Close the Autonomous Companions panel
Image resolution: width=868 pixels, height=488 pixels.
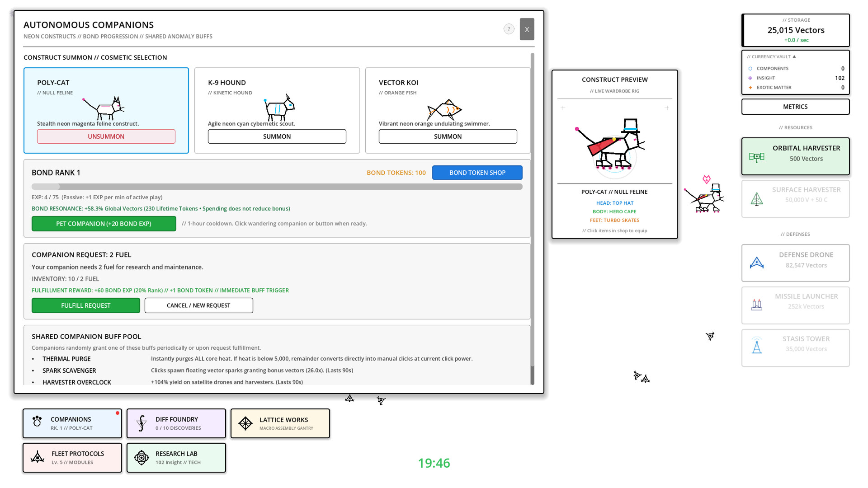(x=527, y=29)
